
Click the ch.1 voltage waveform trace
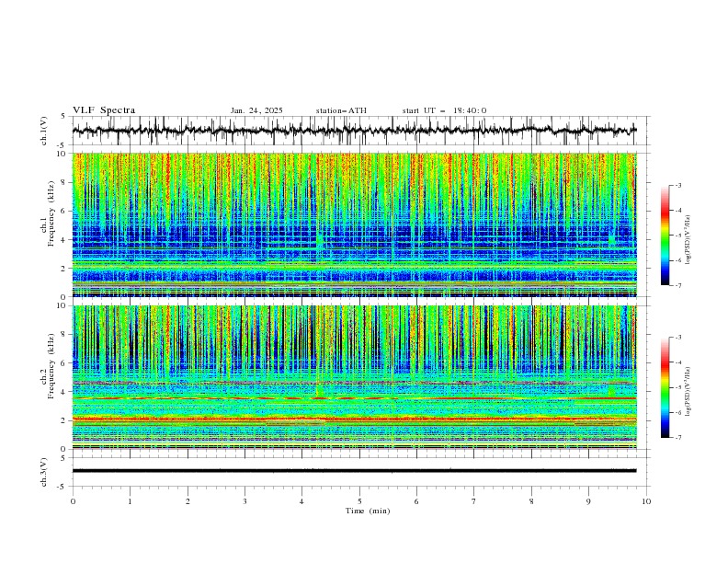point(354,131)
